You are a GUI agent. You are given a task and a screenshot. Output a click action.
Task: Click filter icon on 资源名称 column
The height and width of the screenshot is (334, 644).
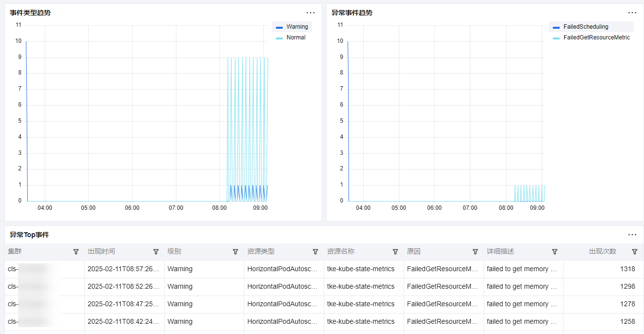pyautogui.click(x=395, y=252)
